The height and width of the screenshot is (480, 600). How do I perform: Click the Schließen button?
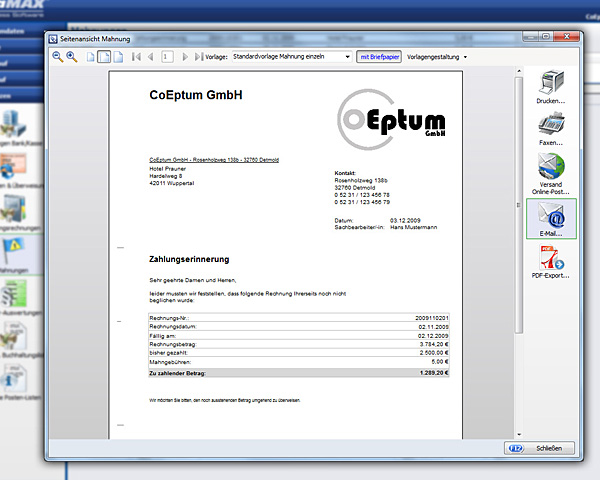[x=540, y=448]
